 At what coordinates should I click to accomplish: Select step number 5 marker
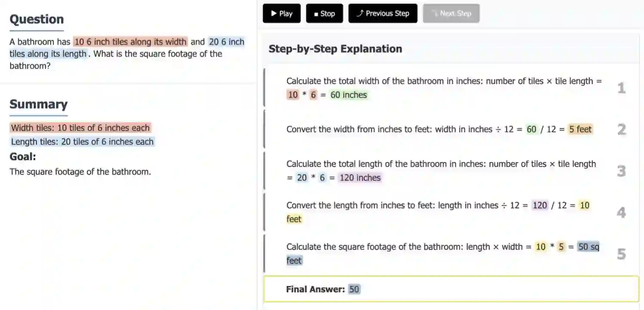(x=621, y=254)
